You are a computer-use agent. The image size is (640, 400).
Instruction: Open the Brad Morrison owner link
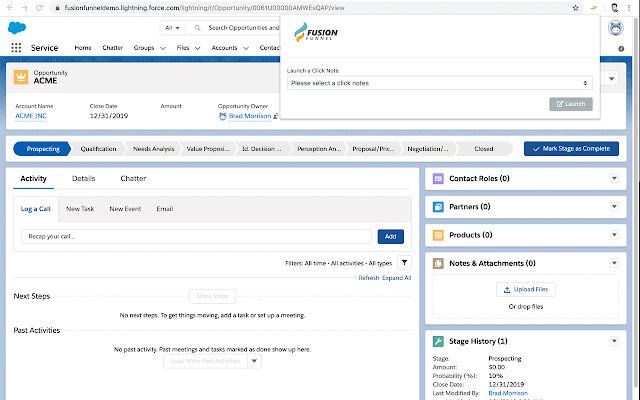[250, 116]
